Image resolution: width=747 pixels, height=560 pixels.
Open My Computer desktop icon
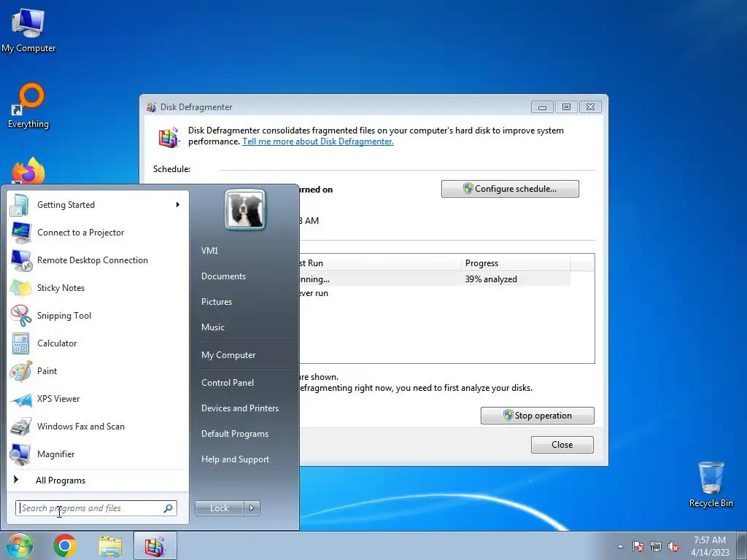pyautogui.click(x=28, y=29)
